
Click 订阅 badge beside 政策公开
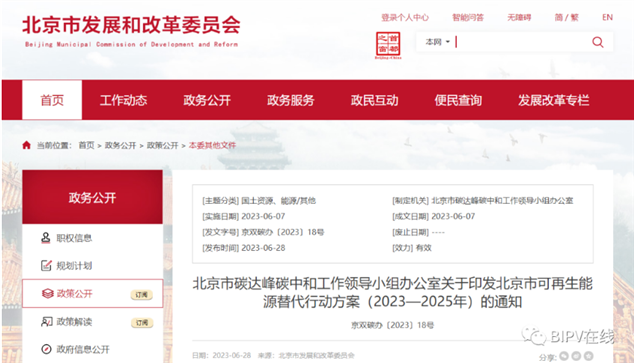coord(142,295)
